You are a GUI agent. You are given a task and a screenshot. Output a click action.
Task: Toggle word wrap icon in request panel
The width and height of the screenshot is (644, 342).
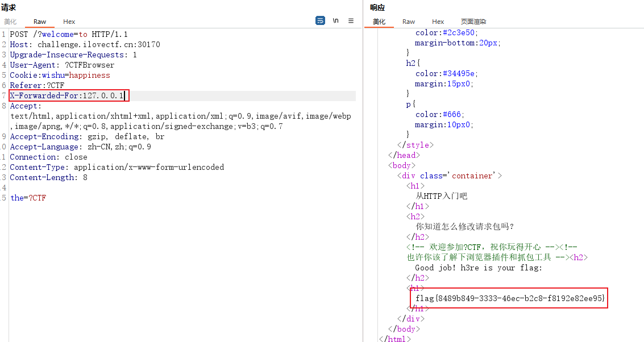320,20
